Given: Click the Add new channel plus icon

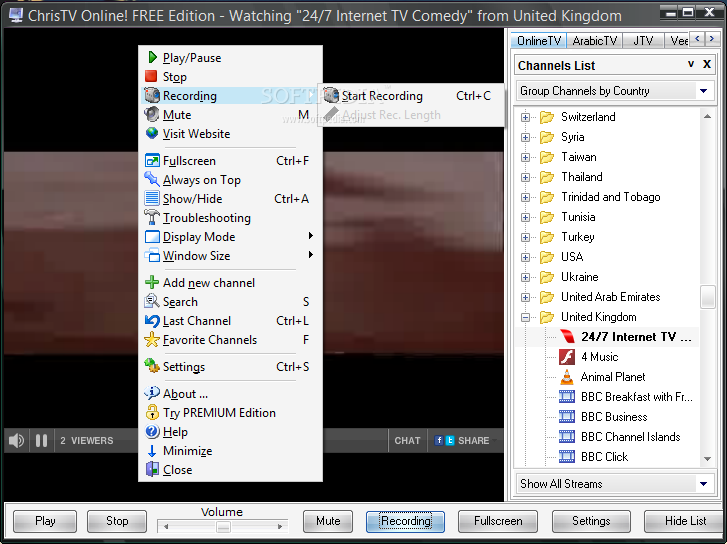Looking at the screenshot, I should (x=152, y=282).
